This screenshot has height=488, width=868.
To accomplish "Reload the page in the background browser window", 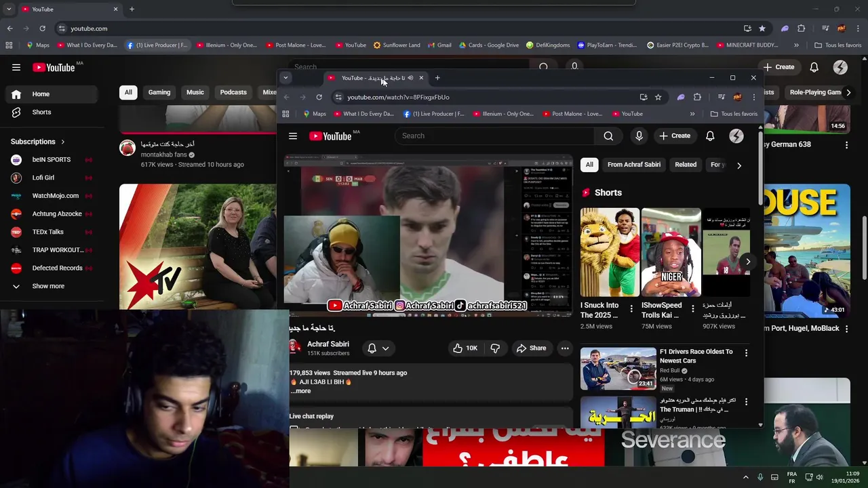I will [42, 28].
